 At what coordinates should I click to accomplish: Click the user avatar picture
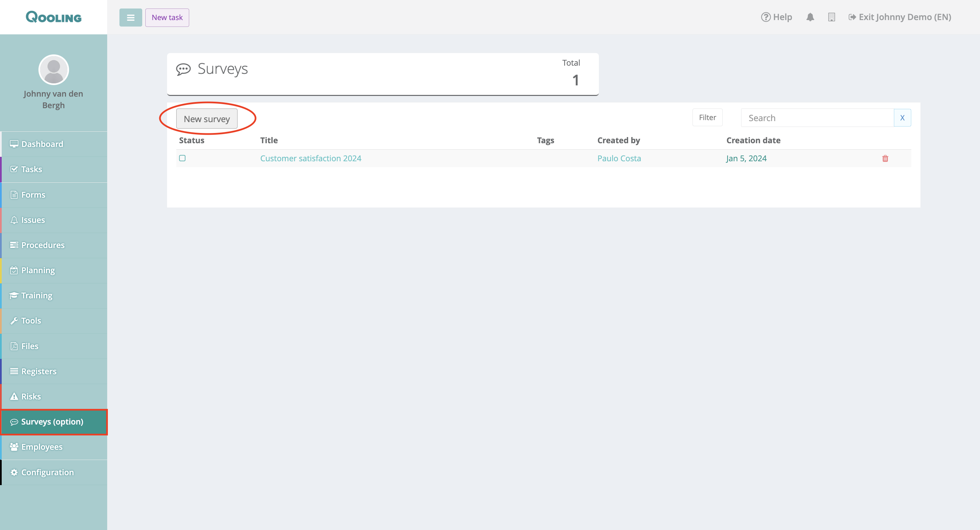(x=54, y=70)
